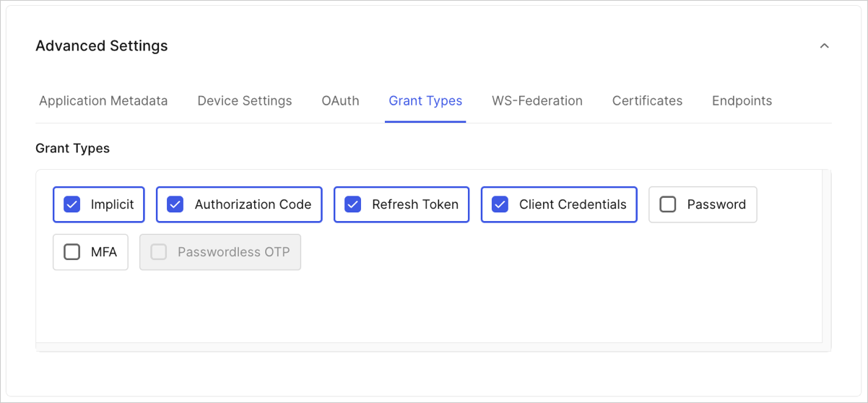Click the grant types panel scrollbar
The image size is (868, 403).
click(x=827, y=256)
